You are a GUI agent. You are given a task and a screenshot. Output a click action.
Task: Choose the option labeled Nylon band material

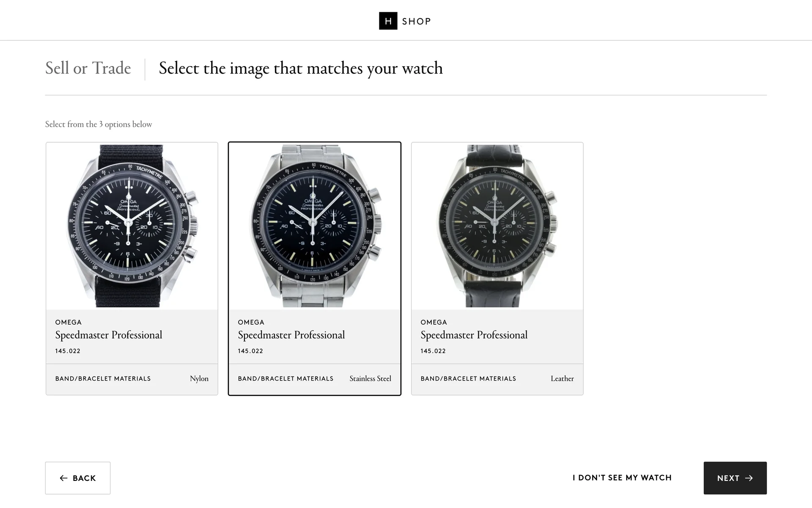(x=199, y=378)
